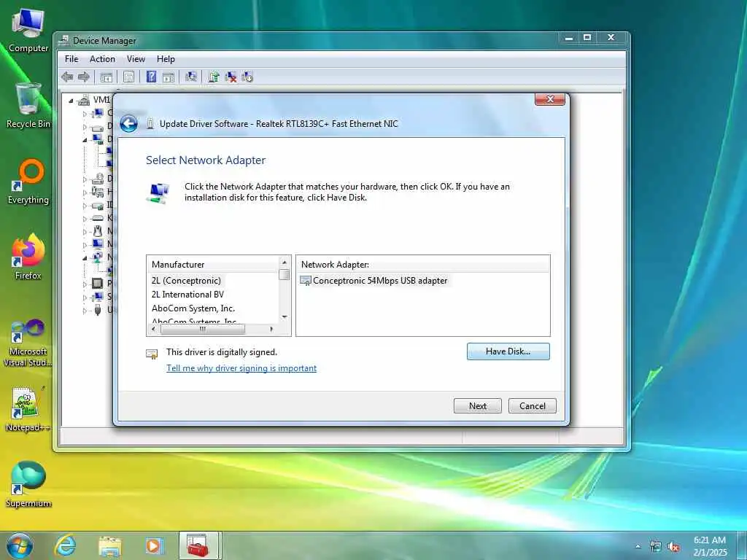Screen dimensions: 747x560
Task: Expand the USB category tree arrow
Action: 85,311
